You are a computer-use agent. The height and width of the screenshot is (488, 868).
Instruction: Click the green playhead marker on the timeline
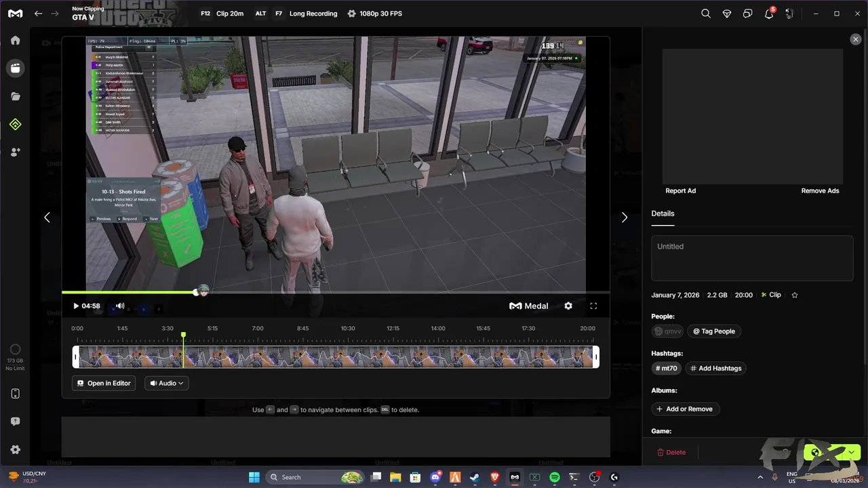[x=183, y=335]
